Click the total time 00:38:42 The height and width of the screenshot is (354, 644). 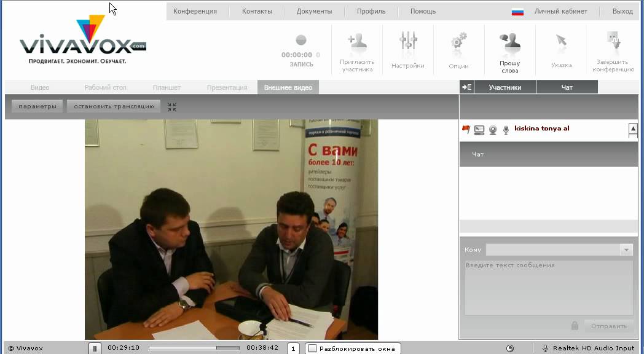(x=262, y=348)
